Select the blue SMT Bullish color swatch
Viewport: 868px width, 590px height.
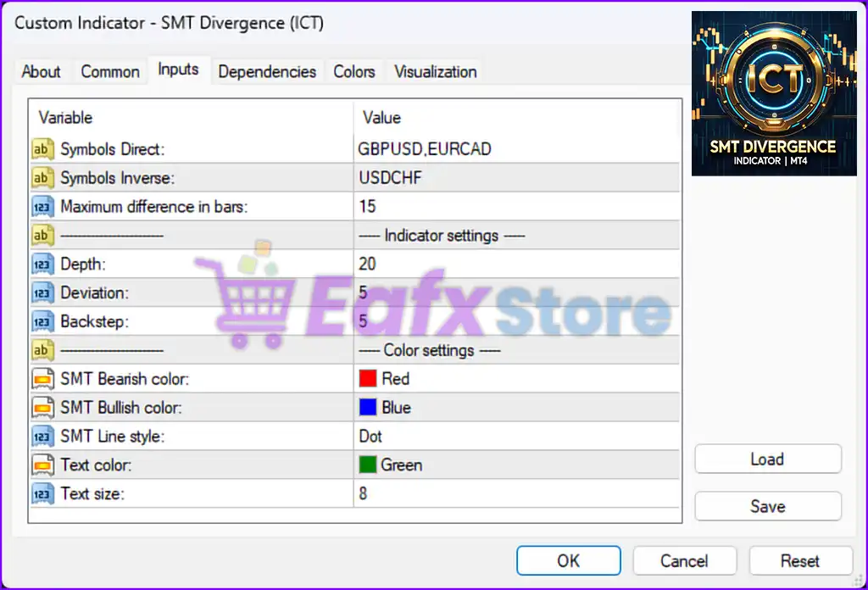pyautogui.click(x=368, y=408)
